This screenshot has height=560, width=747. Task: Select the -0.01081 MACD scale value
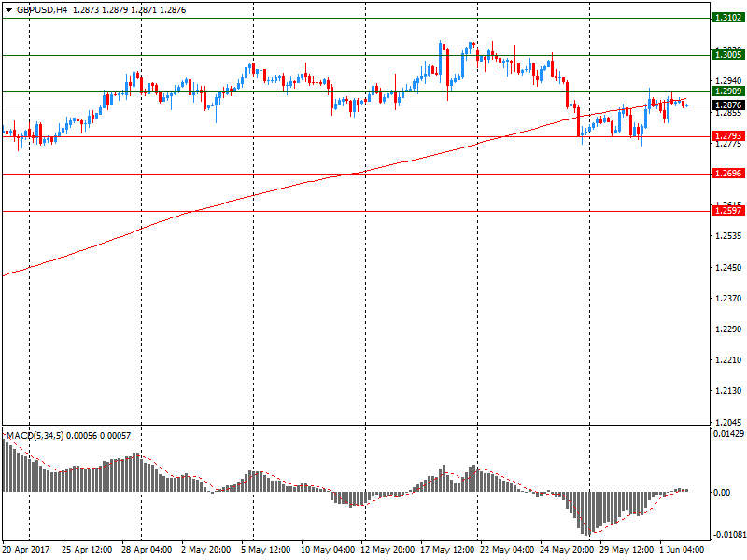(728, 535)
